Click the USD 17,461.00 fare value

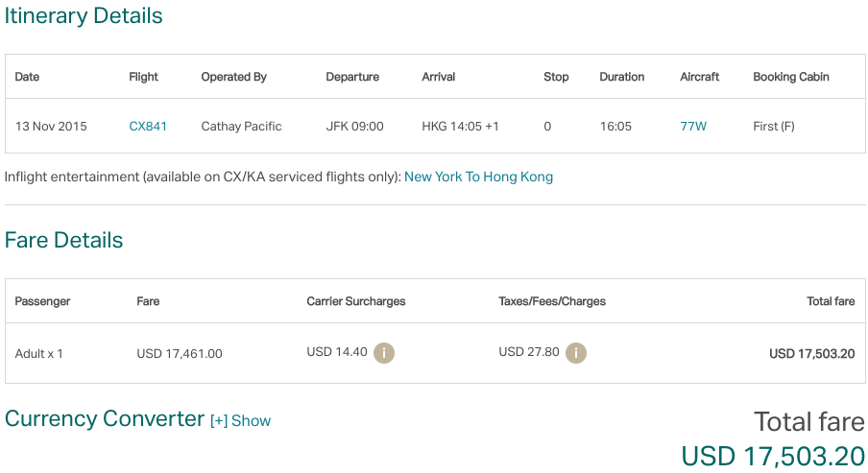(180, 354)
